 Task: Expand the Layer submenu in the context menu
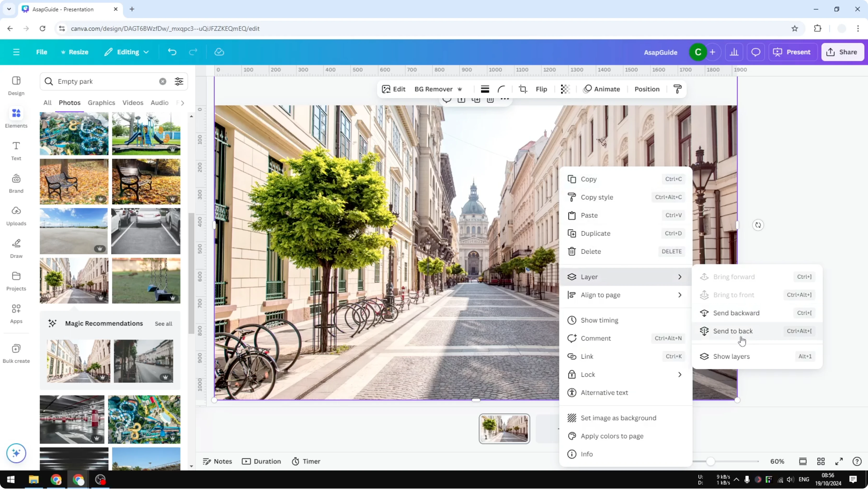(x=680, y=277)
